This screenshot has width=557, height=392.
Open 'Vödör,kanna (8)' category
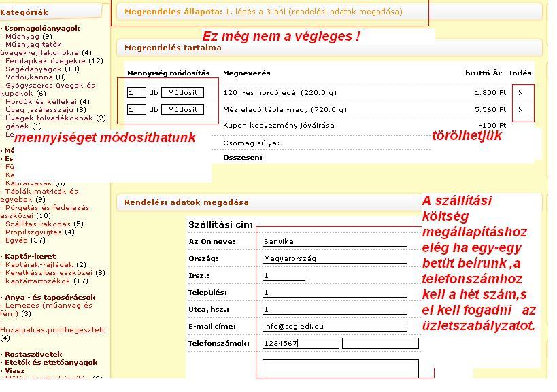click(x=35, y=77)
